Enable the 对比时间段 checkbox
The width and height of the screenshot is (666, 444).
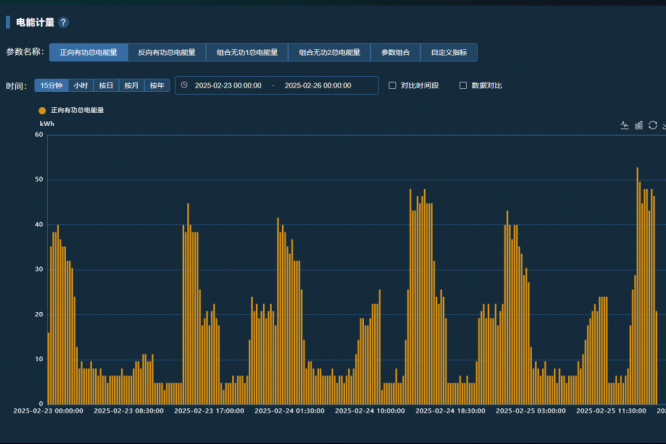point(392,86)
